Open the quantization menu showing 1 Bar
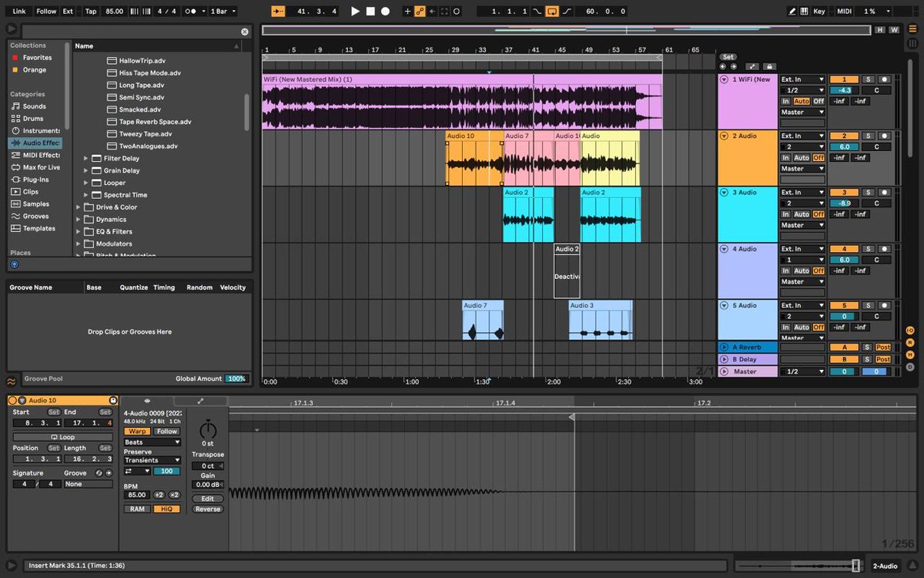Image resolution: width=924 pixels, height=578 pixels. point(223,12)
